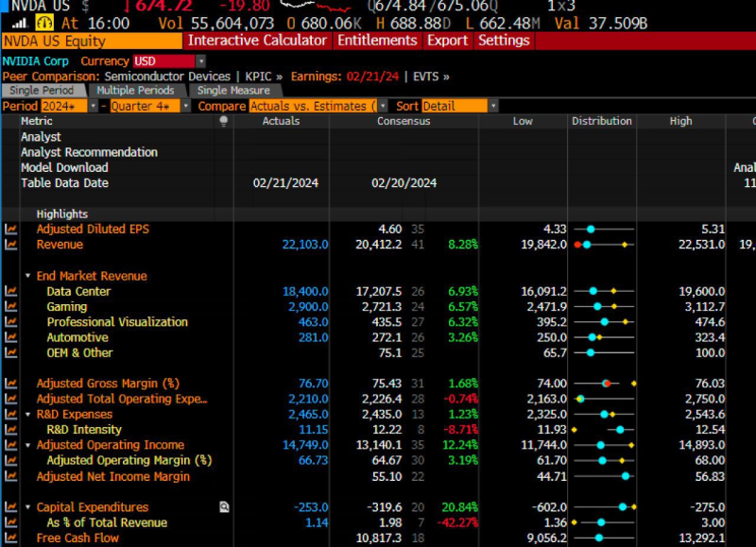Screen dimensions: 756x547
Task: Click the Actuals column header
Action: point(281,122)
